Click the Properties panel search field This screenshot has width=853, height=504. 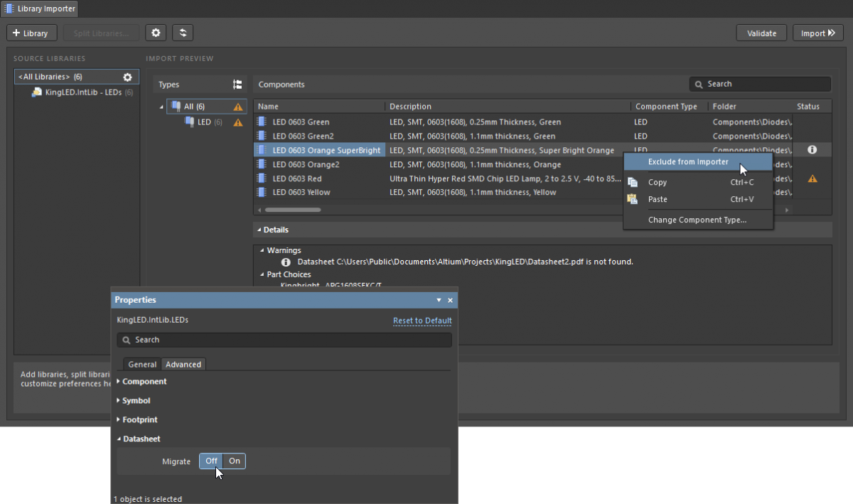click(284, 340)
